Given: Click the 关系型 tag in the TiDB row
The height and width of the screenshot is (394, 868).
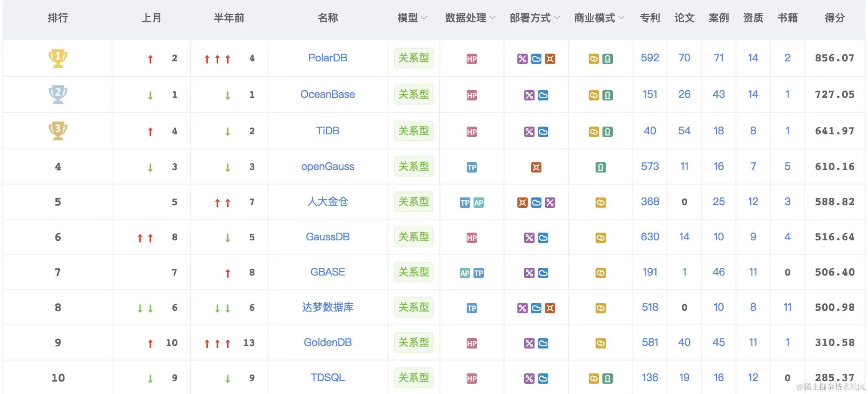Looking at the screenshot, I should pos(414,131).
